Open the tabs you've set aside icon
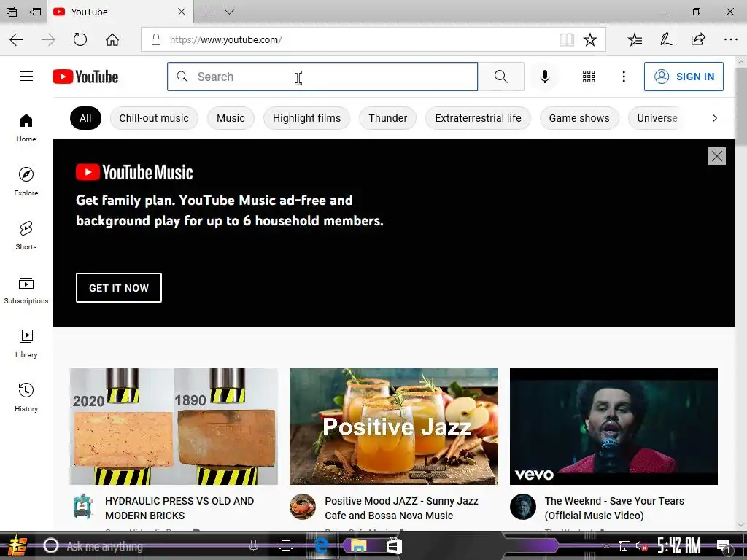This screenshot has height=560, width=747. click(x=12, y=12)
